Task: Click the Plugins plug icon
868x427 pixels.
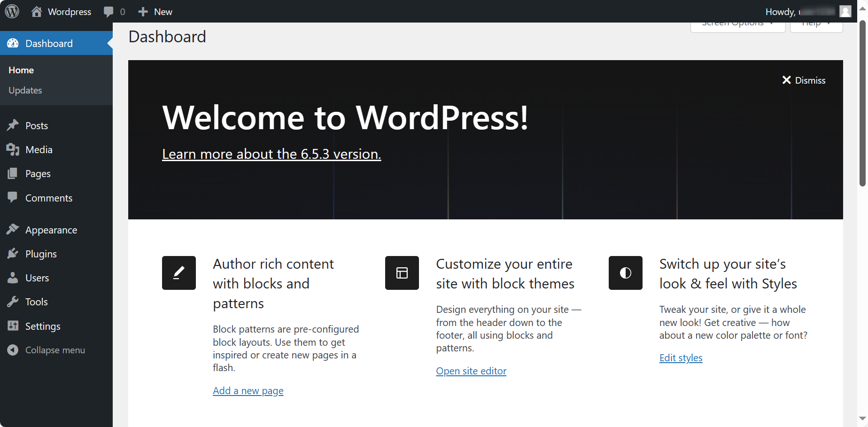Action: click(x=13, y=254)
